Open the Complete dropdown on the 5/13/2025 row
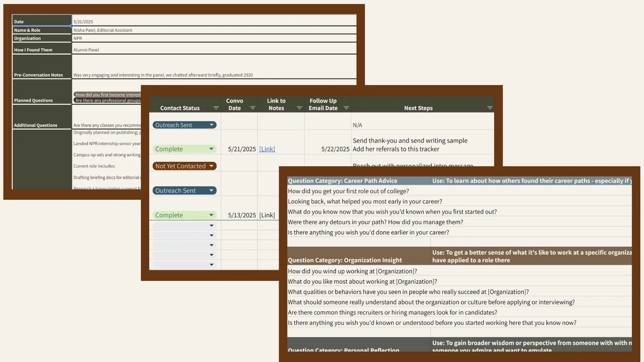The image size is (644, 362). pyautogui.click(x=211, y=215)
